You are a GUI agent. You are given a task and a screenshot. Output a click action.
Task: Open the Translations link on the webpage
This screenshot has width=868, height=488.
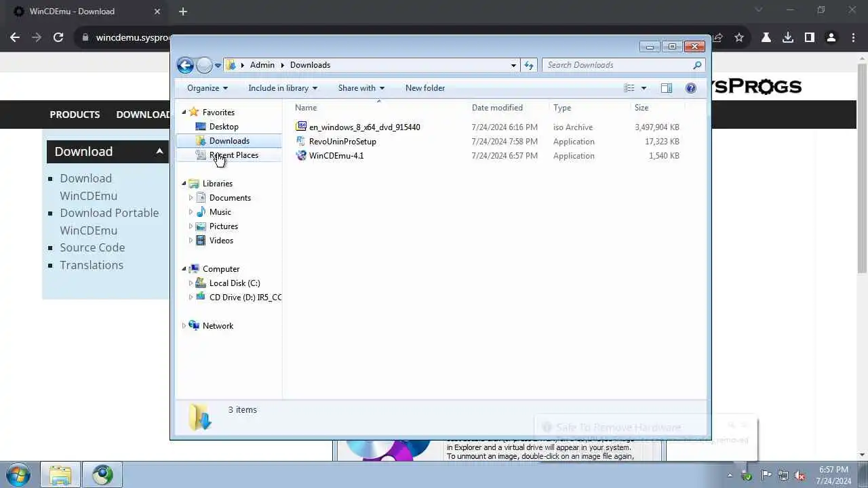click(x=92, y=265)
